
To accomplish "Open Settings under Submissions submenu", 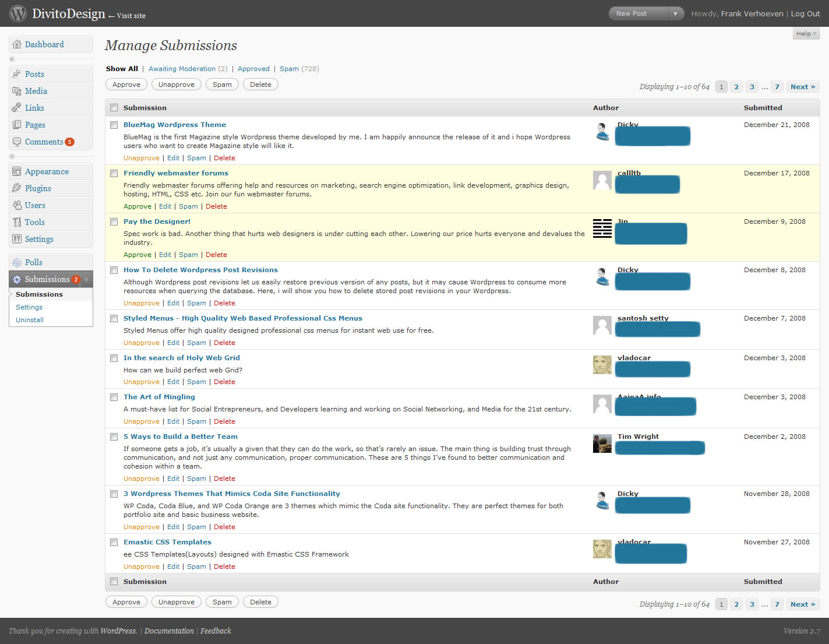I will [x=29, y=307].
